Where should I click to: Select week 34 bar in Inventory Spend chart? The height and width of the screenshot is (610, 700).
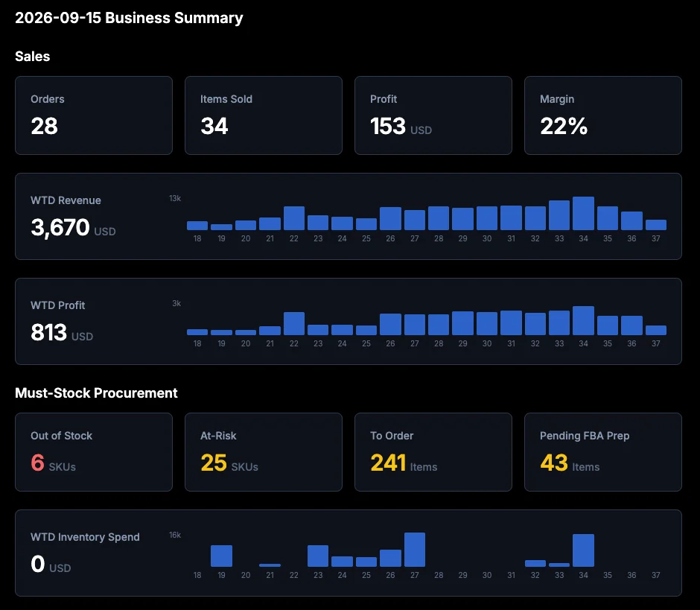(583, 550)
